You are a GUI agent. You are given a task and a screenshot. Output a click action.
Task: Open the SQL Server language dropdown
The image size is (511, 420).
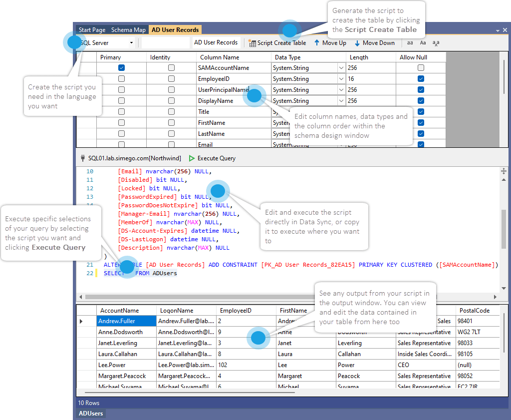[131, 43]
